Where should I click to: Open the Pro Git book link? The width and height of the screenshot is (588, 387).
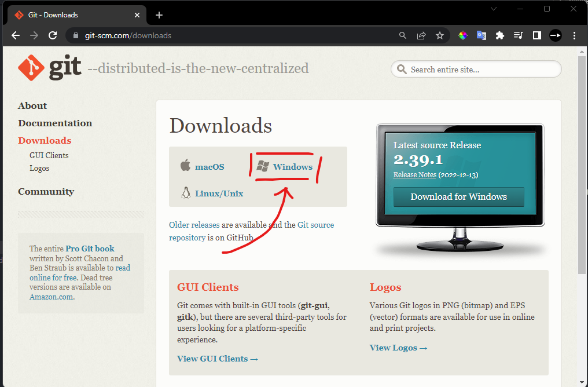(x=90, y=249)
